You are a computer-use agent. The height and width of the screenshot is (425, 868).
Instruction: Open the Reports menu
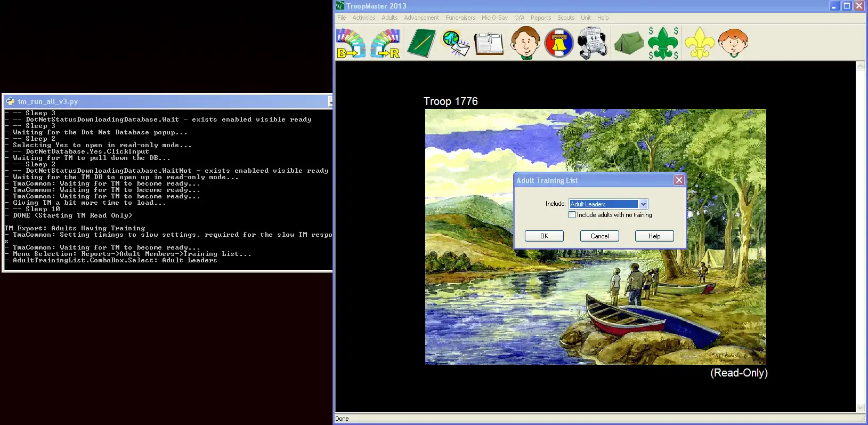click(541, 18)
